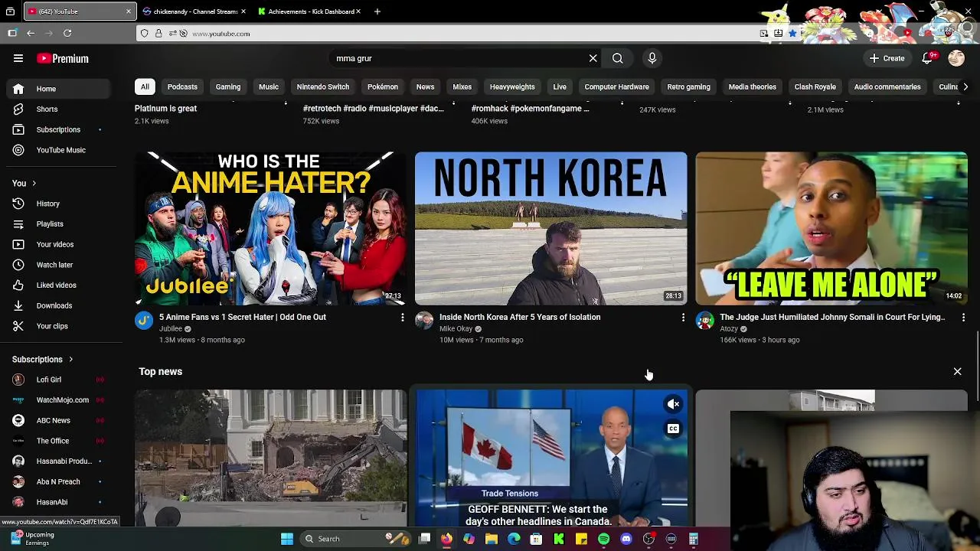
Task: Open YouTube Music from the sidebar
Action: pos(57,150)
